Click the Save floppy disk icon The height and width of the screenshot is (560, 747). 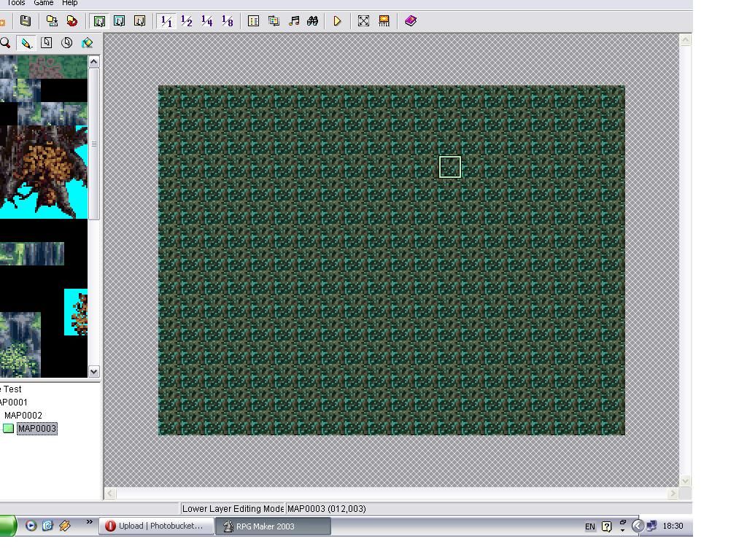pos(26,21)
